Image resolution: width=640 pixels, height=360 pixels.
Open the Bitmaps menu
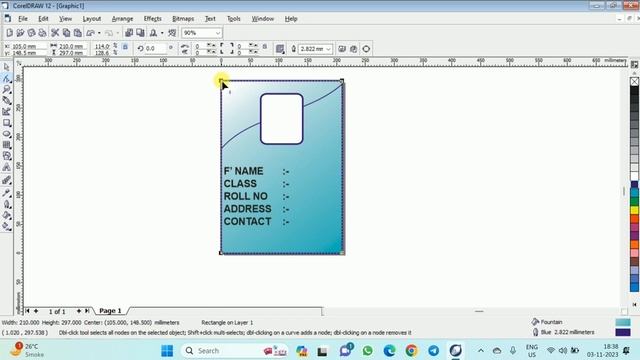coord(183,19)
